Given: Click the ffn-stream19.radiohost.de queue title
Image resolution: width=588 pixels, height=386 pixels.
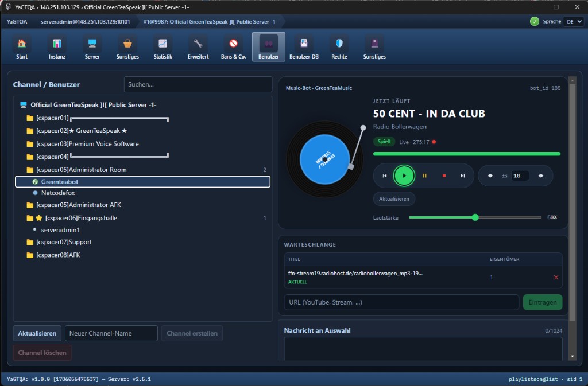Looking at the screenshot, I should coord(355,274).
